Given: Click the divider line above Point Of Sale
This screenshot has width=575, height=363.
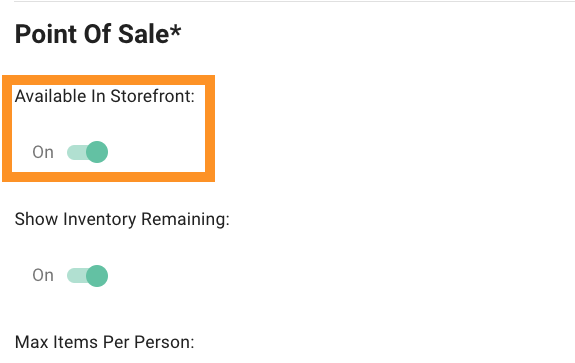Looking at the screenshot, I should [x=294, y=1].
